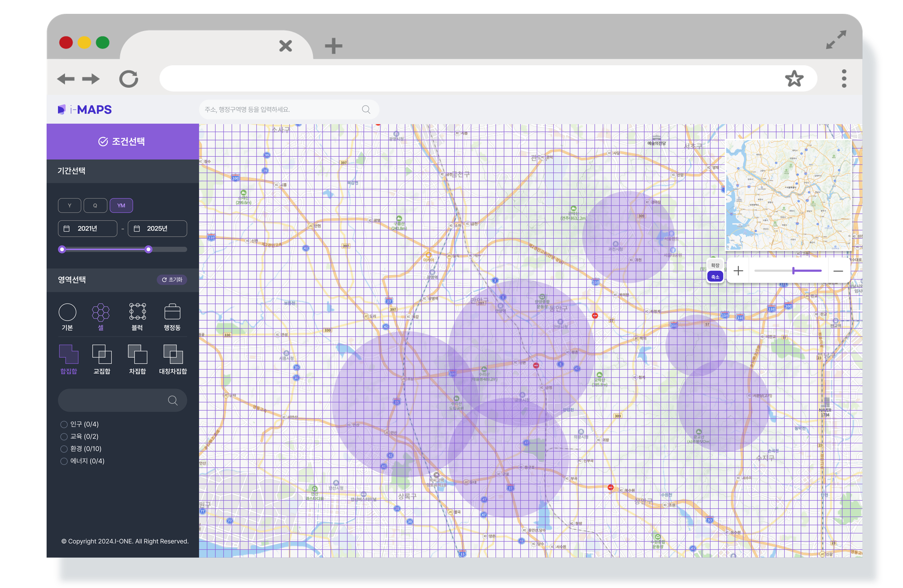The height and width of the screenshot is (588, 903).
Task: Choose the 합집합 union operation
Action: click(x=69, y=359)
